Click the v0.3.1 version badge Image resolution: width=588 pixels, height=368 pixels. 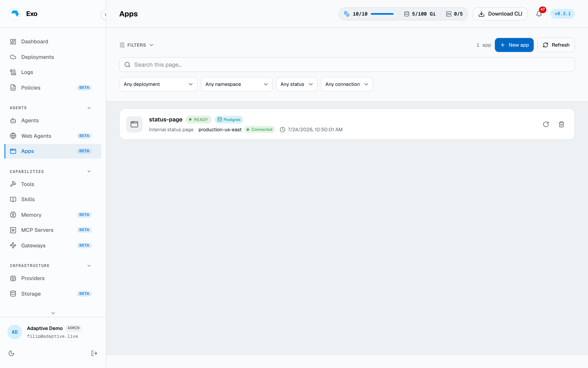(x=562, y=14)
